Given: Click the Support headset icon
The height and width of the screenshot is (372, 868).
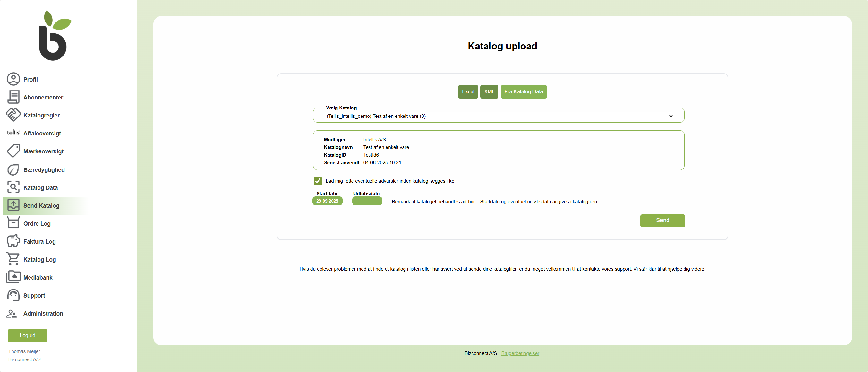Looking at the screenshot, I should (13, 295).
